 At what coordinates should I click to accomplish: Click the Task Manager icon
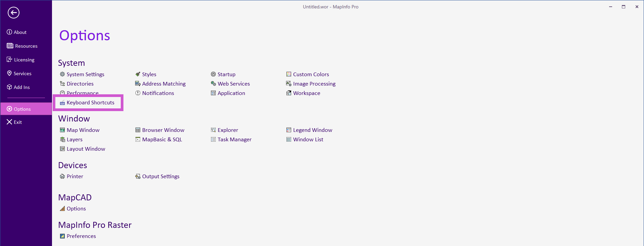[x=213, y=139]
